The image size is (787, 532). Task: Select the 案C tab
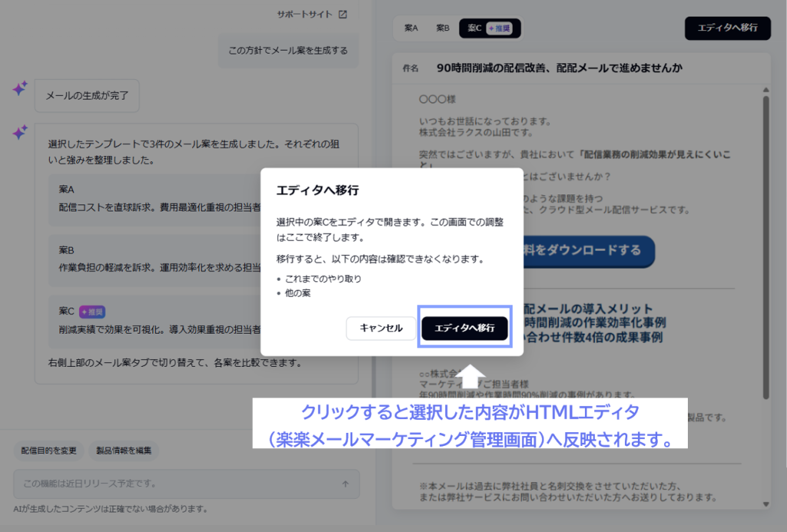click(490, 28)
